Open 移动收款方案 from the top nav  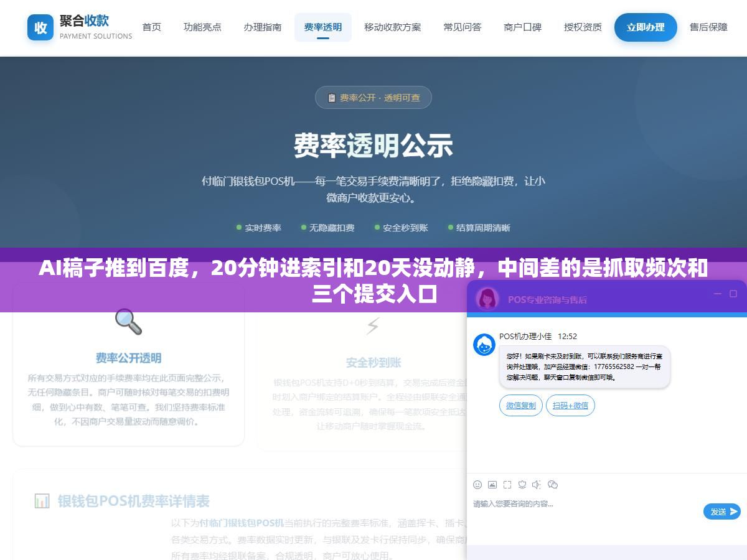point(393,27)
